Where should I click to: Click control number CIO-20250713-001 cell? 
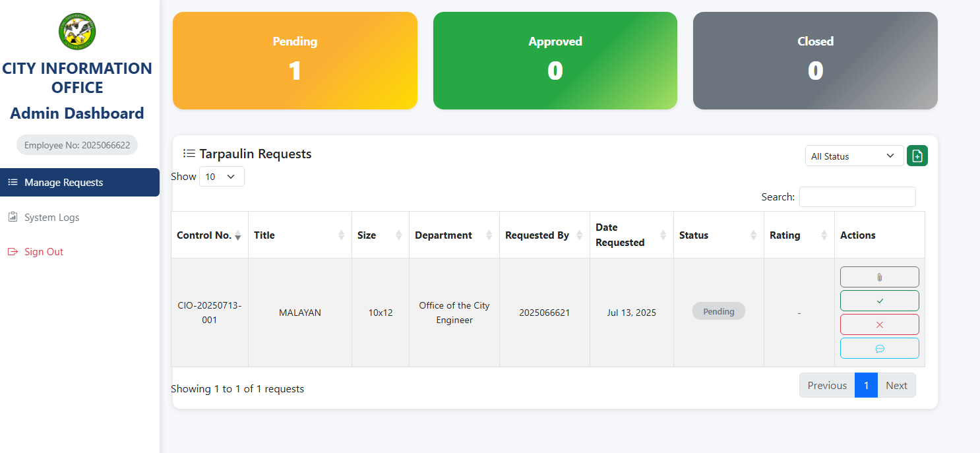[210, 313]
